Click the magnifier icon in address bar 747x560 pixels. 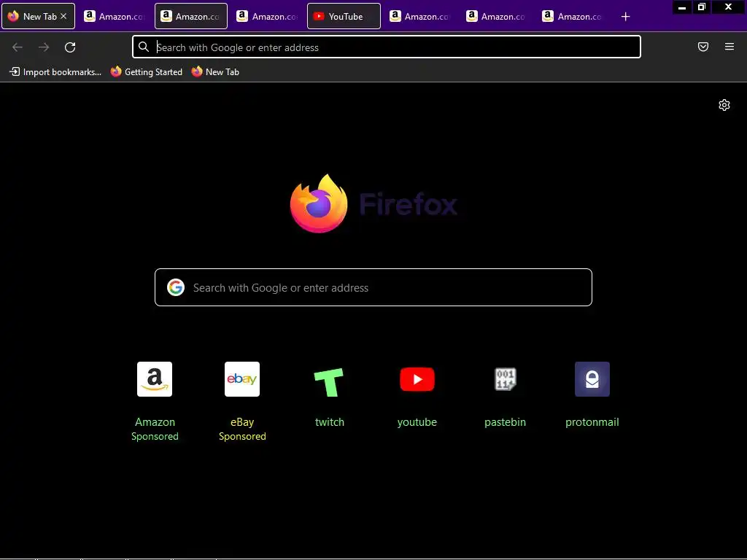(144, 47)
